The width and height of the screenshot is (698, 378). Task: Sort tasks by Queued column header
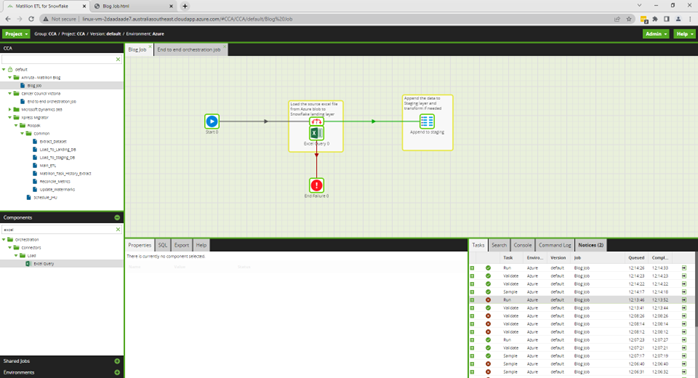pos(636,258)
